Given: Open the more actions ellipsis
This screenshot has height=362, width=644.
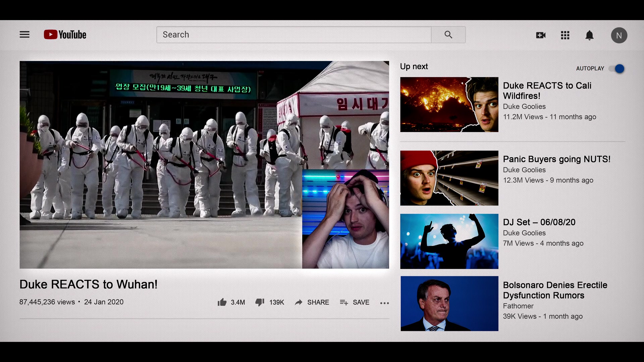Looking at the screenshot, I should pos(384,303).
